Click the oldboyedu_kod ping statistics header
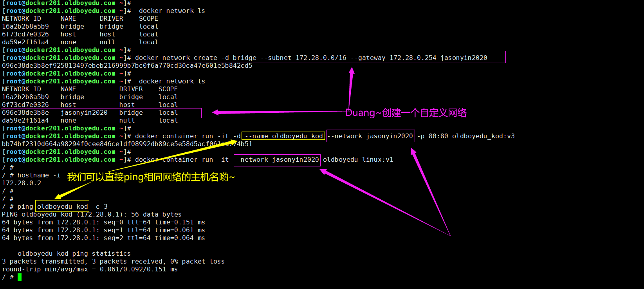Image resolution: width=644 pixels, height=289 pixels. 74,253
